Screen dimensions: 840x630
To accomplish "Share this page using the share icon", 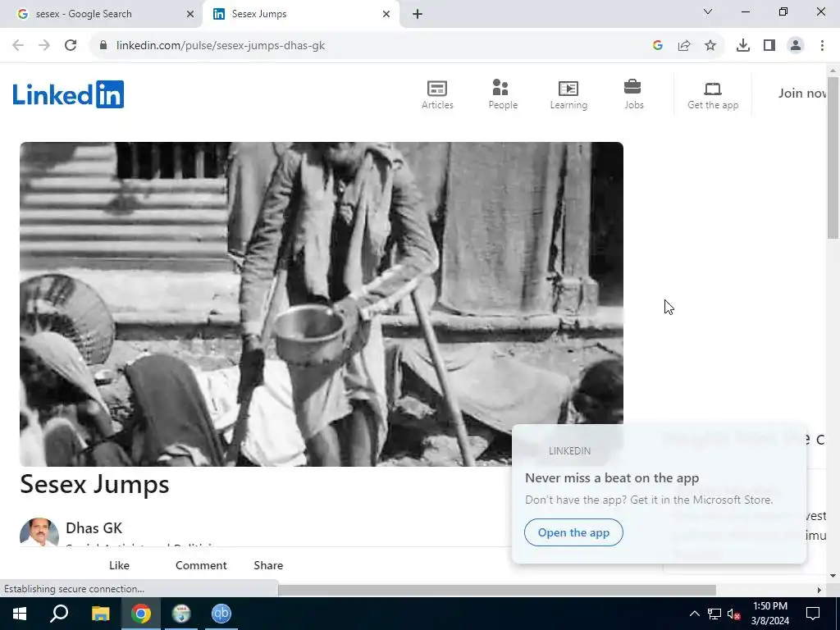I will click(x=684, y=45).
